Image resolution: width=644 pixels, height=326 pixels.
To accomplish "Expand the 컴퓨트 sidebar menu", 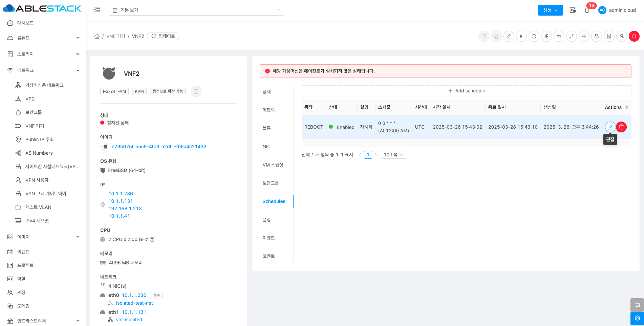I will (x=43, y=38).
